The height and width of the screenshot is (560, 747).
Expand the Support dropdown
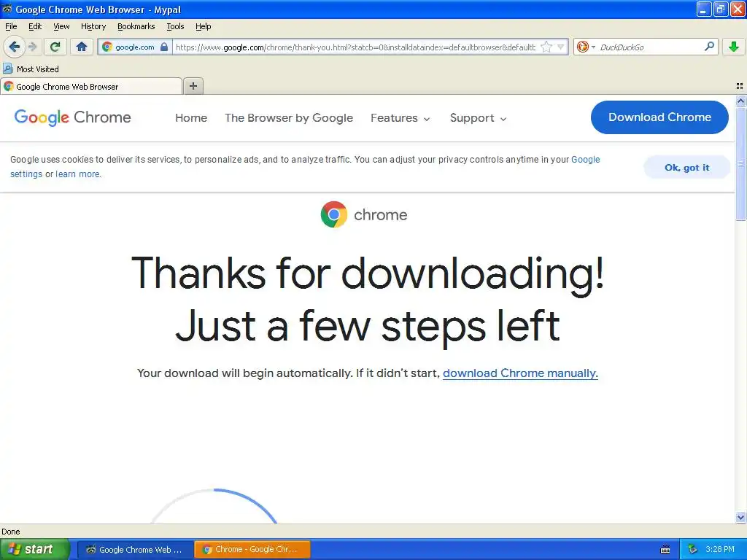[x=478, y=117]
